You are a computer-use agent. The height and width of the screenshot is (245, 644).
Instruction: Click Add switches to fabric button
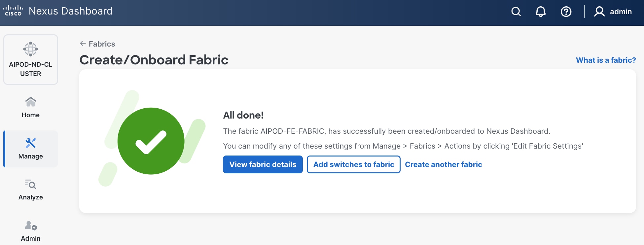pos(354,164)
